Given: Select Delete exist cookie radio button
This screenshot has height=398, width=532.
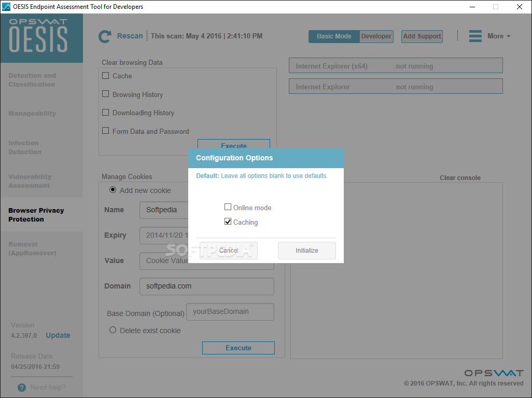Looking at the screenshot, I should tap(113, 330).
